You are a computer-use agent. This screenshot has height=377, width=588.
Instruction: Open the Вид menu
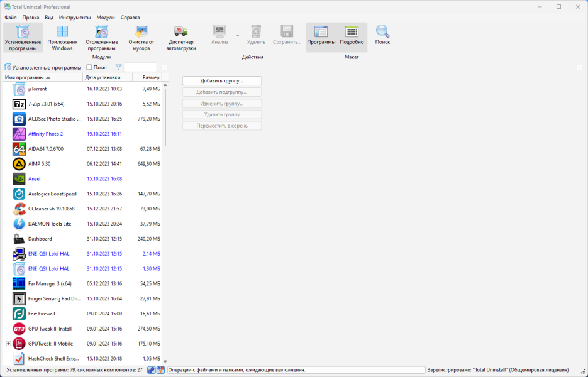[49, 18]
